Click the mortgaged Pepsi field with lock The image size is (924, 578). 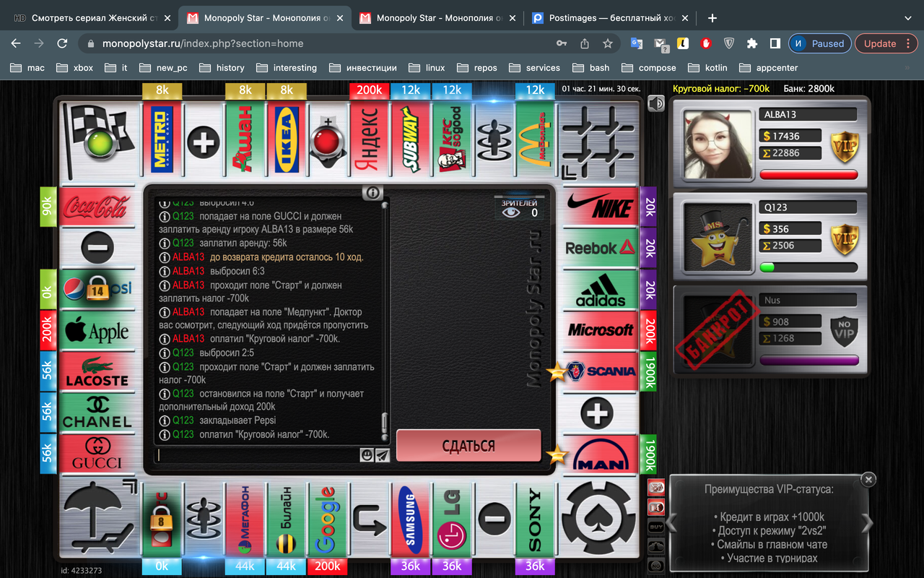click(97, 289)
